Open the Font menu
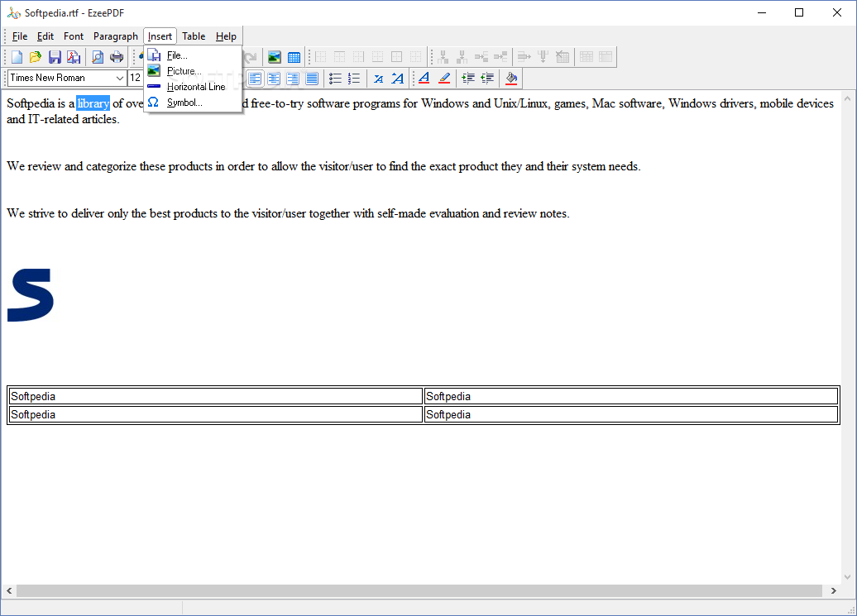This screenshot has height=616, width=857. tap(74, 36)
